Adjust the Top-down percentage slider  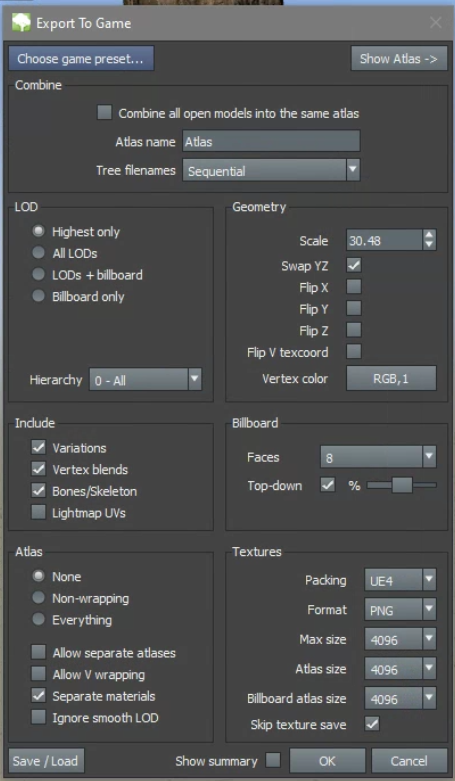coord(402,485)
